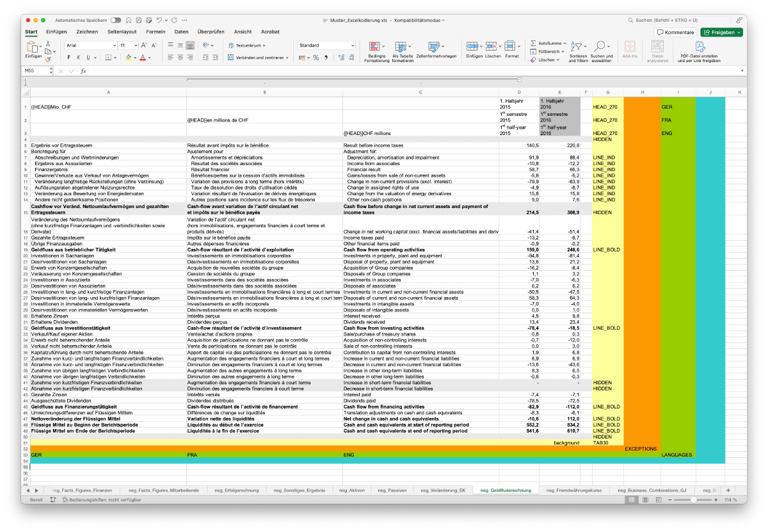The image size is (768, 532).
Task: Apply the yellow fill color
Action: click(x=128, y=57)
